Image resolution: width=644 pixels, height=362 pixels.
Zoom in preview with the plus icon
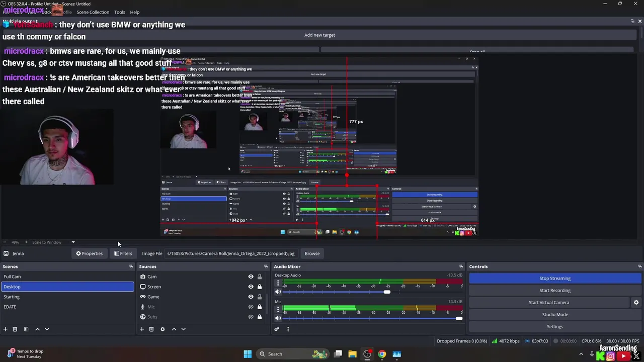pos(26,242)
